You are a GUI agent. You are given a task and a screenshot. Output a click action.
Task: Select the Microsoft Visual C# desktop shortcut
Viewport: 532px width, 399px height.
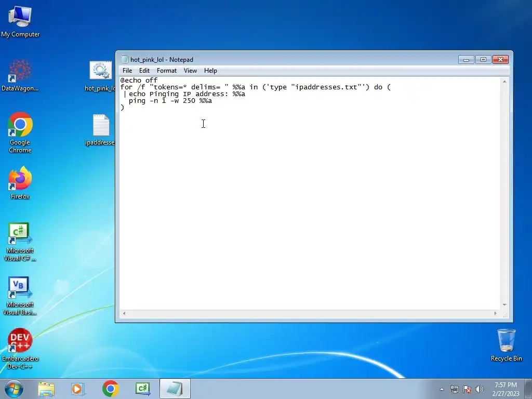20,242
